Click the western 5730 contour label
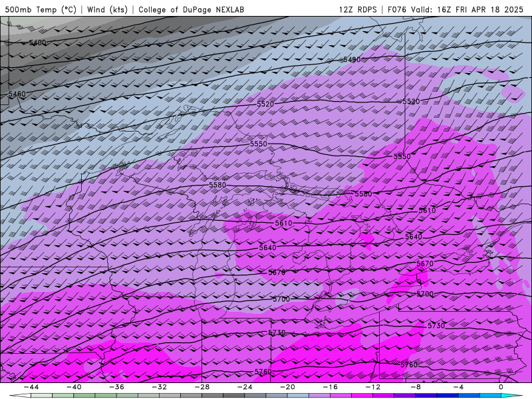 pyautogui.click(x=277, y=333)
